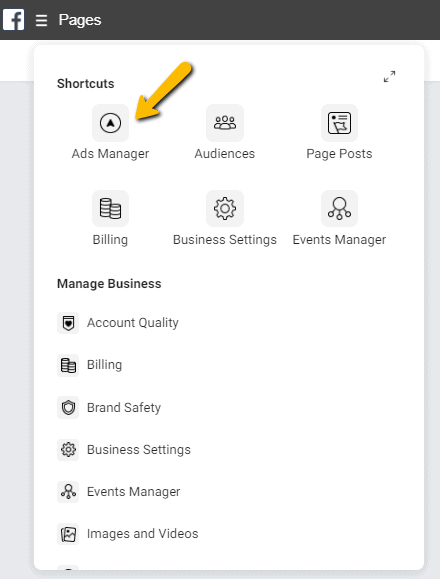This screenshot has height=579, width=440.
Task: Click the Ads Manager shortcut label
Action: pos(110,154)
